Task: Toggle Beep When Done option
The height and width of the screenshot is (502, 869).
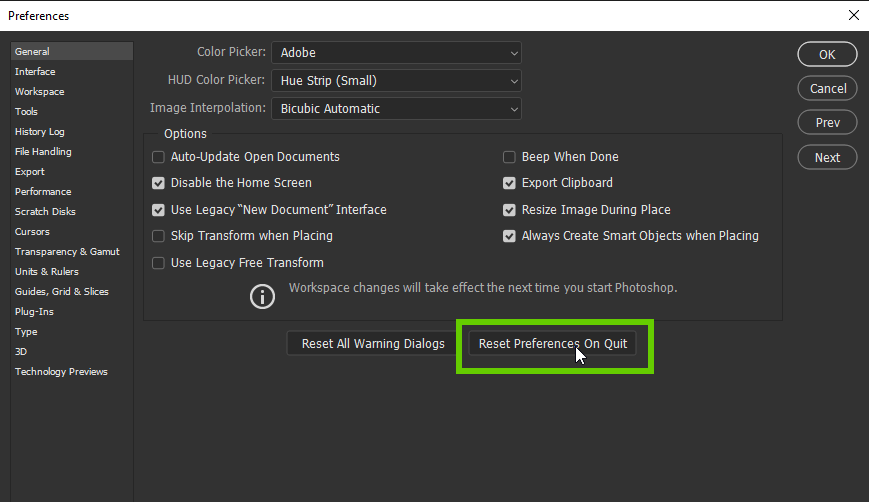Action: click(x=509, y=157)
